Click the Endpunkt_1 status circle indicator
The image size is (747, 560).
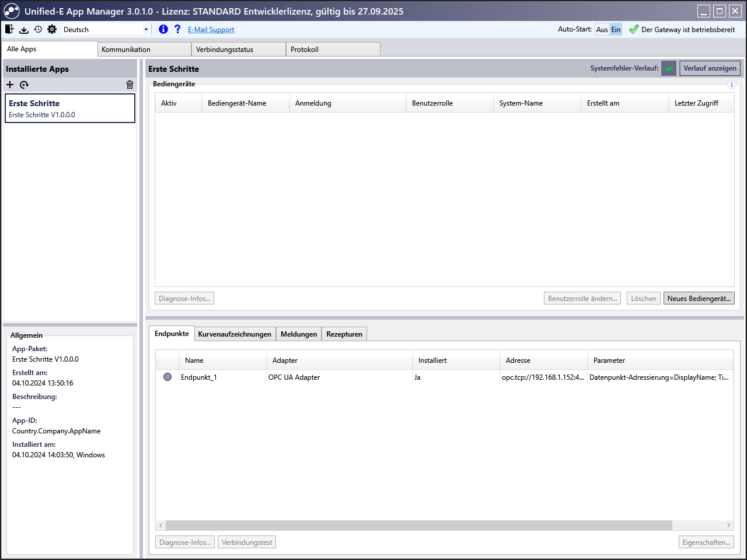tap(167, 377)
